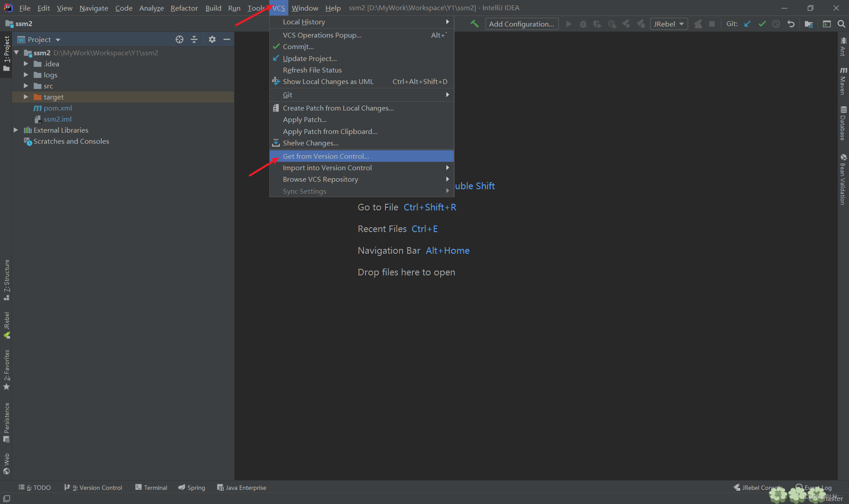Open the Favorites tool window
Screen dimensions: 849x504
pos(6,370)
